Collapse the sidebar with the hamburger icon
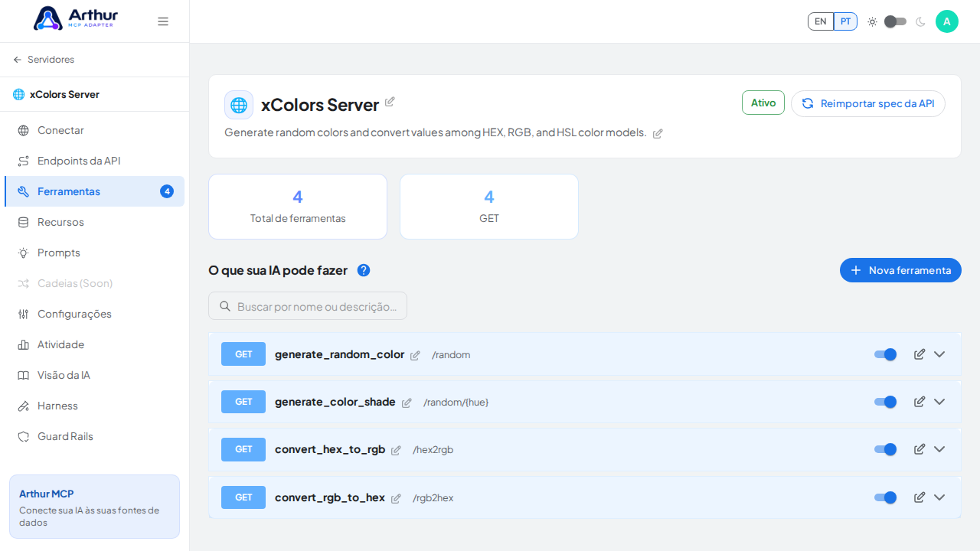The image size is (980, 551). [163, 21]
